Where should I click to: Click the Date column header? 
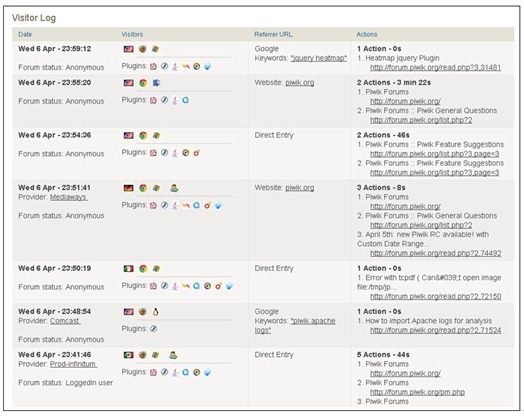coord(25,34)
